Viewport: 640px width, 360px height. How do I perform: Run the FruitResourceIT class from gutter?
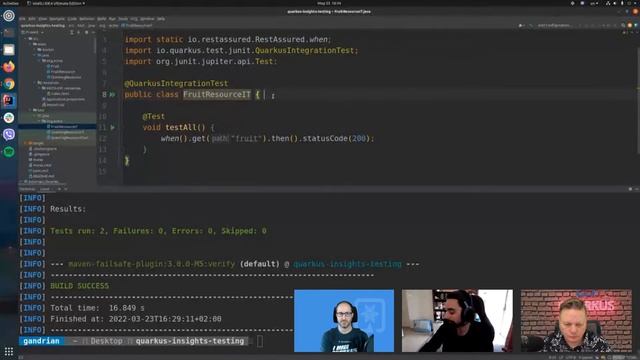tap(112, 95)
